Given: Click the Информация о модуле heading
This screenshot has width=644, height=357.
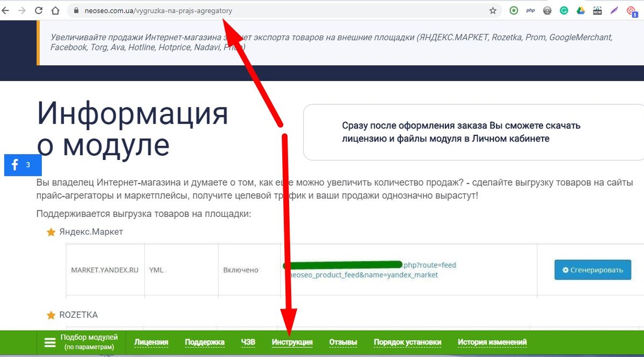Looking at the screenshot, I should coord(133,129).
